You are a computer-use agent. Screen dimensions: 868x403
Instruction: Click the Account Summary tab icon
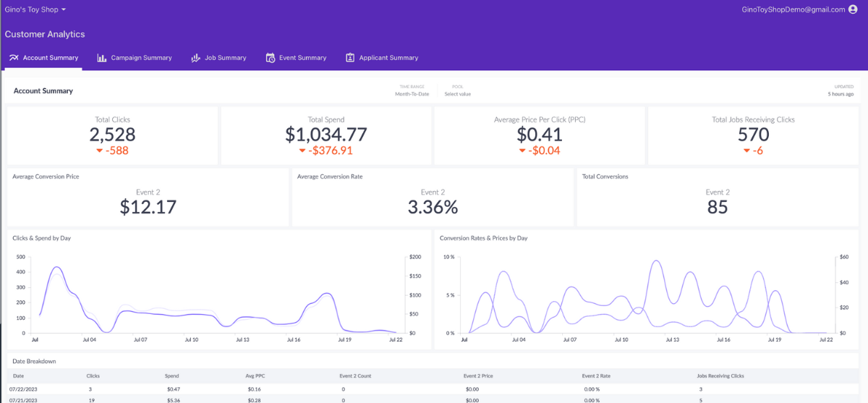(x=14, y=58)
